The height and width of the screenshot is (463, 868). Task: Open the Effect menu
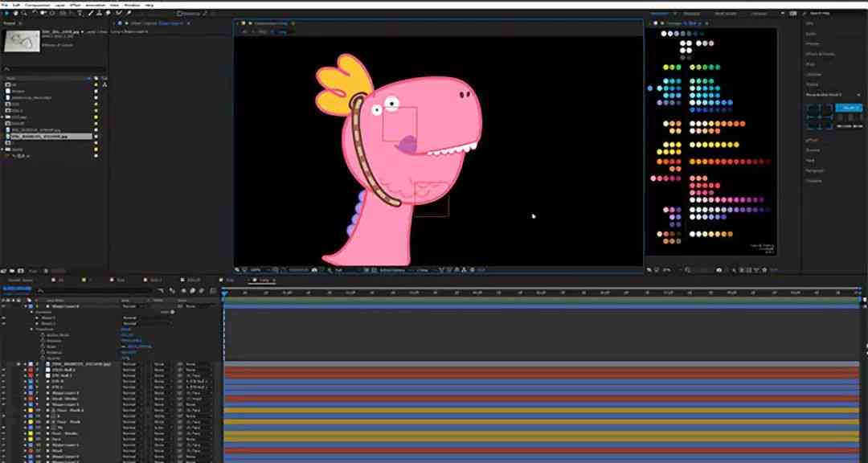pos(76,5)
